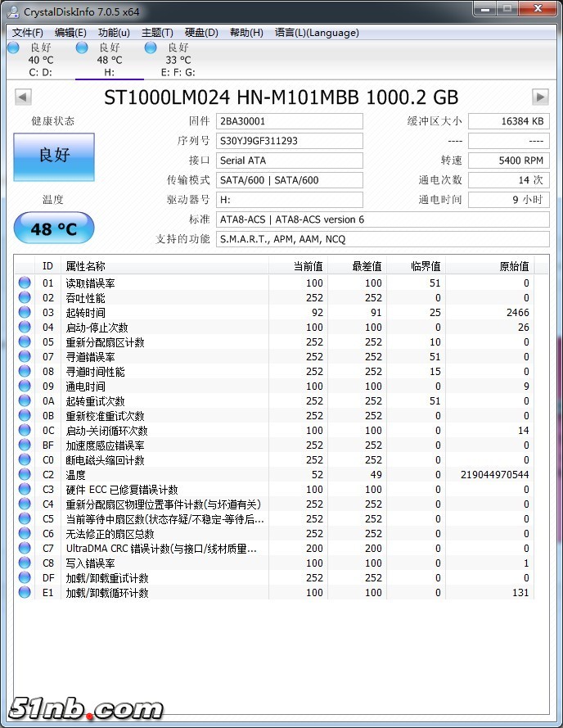Image resolution: width=563 pixels, height=728 pixels.
Task: Go to next disk with right arrow
Action: [540, 97]
